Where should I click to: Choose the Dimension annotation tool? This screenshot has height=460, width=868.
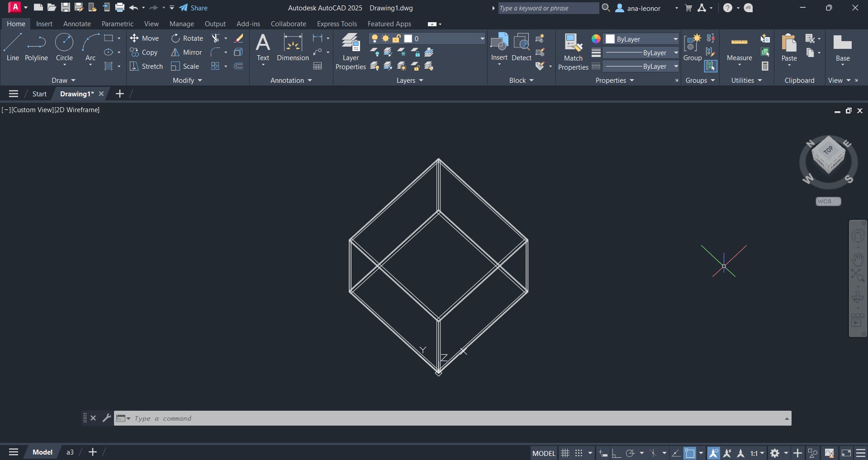click(293, 47)
